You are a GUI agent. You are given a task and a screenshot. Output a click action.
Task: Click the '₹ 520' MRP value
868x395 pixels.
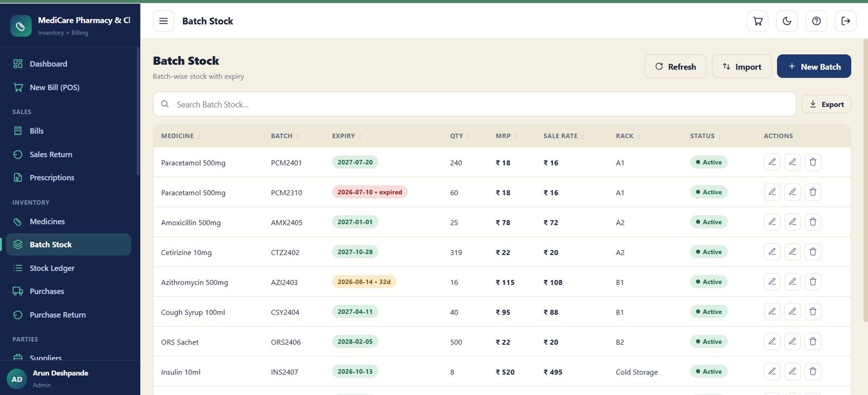(505, 372)
